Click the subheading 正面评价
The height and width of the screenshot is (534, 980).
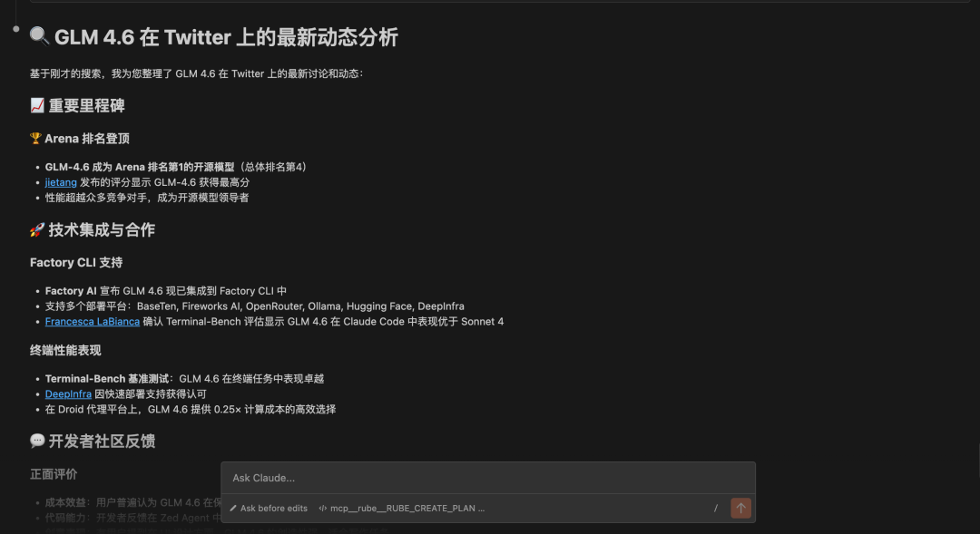pos(54,474)
